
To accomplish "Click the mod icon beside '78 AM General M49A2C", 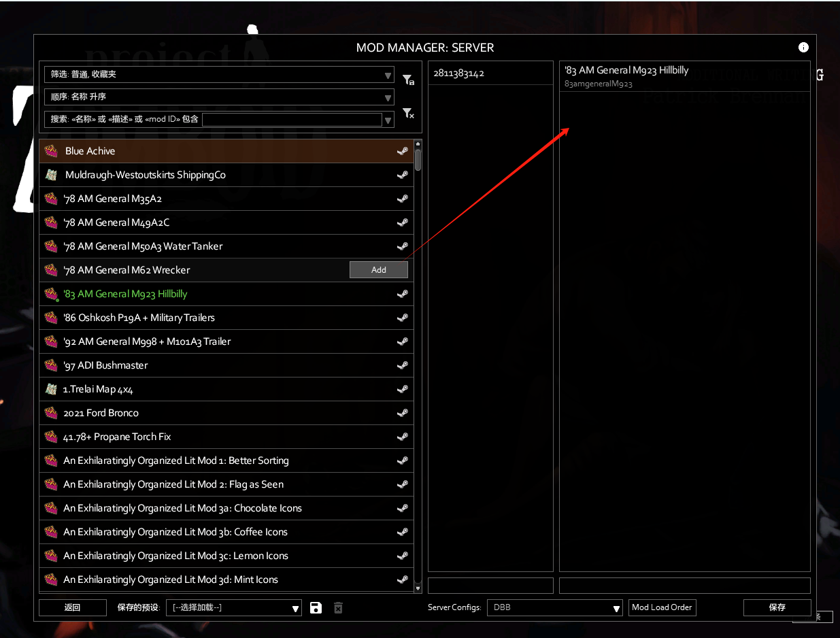I will [x=51, y=222].
